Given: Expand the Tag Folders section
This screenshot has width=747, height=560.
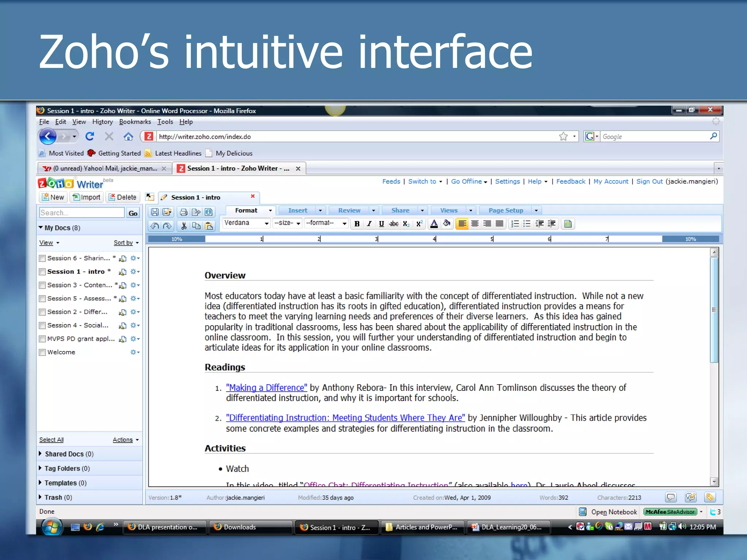Looking at the screenshot, I should coord(40,468).
